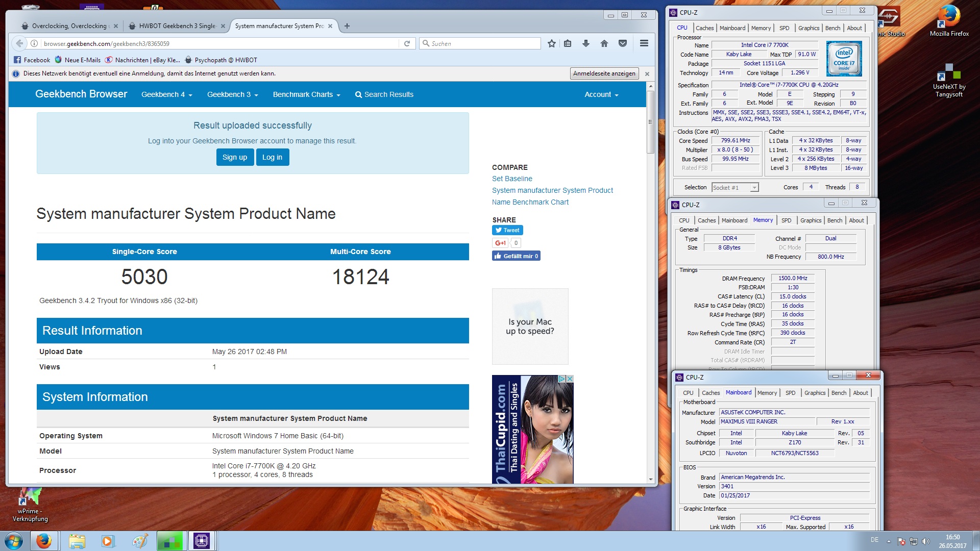
Task: Open the CPU-Z taskbar icon
Action: [x=202, y=541]
